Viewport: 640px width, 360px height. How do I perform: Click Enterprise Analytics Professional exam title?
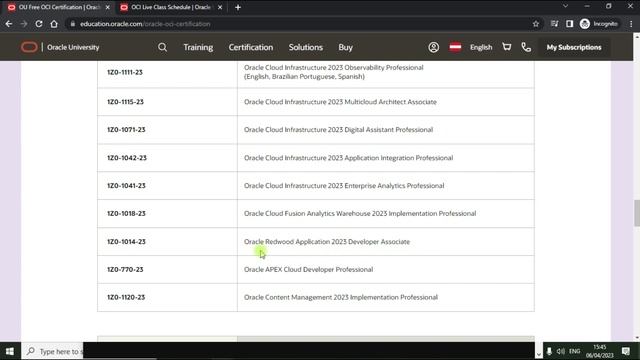tap(344, 185)
